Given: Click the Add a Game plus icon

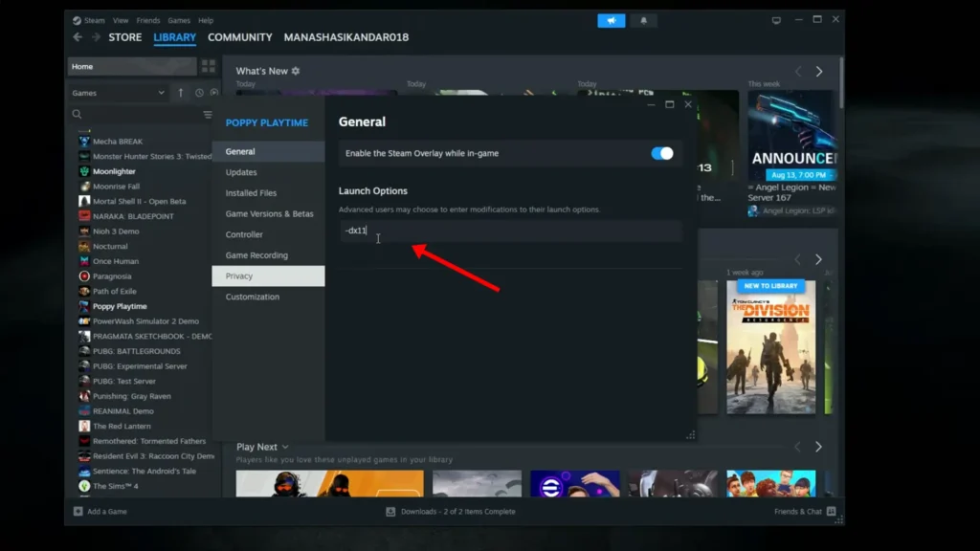Looking at the screenshot, I should pyautogui.click(x=78, y=511).
